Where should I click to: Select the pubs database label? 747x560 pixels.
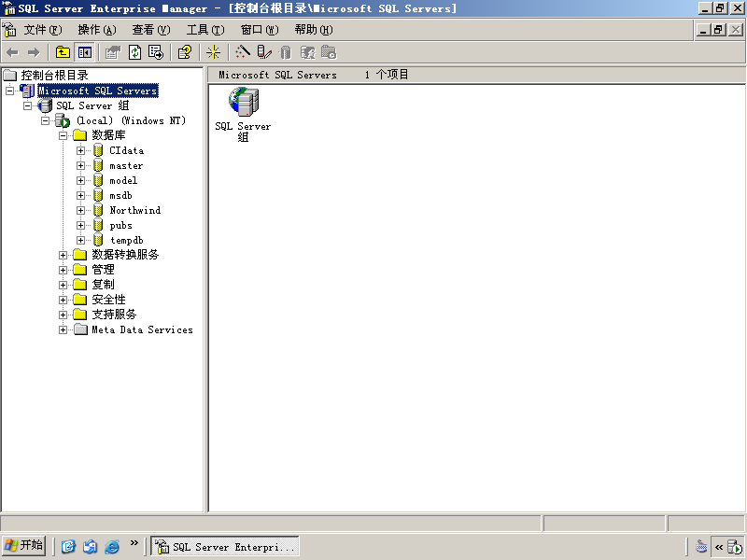121,225
